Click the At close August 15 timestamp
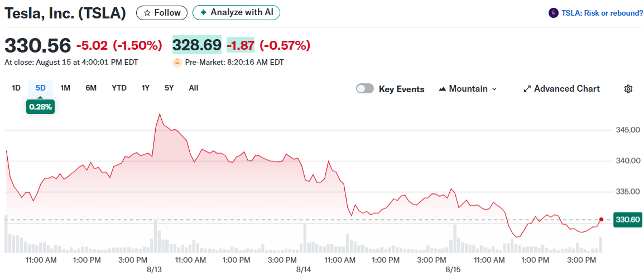 tap(71, 63)
